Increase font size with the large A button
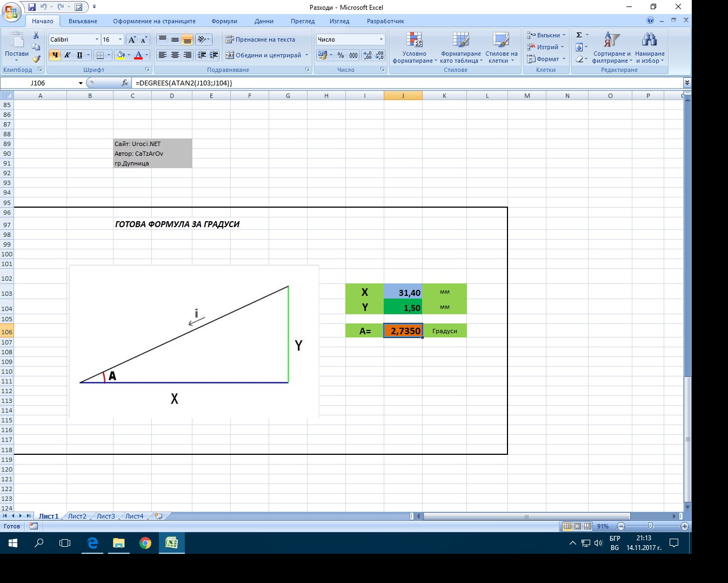This screenshot has height=583, width=728. (132, 39)
